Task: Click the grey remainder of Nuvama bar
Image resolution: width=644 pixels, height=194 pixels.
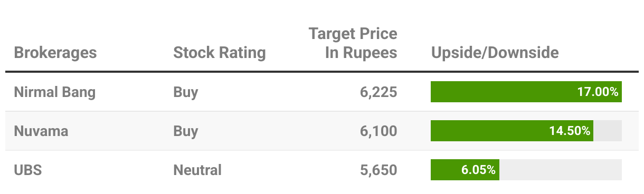Action: (x=608, y=131)
